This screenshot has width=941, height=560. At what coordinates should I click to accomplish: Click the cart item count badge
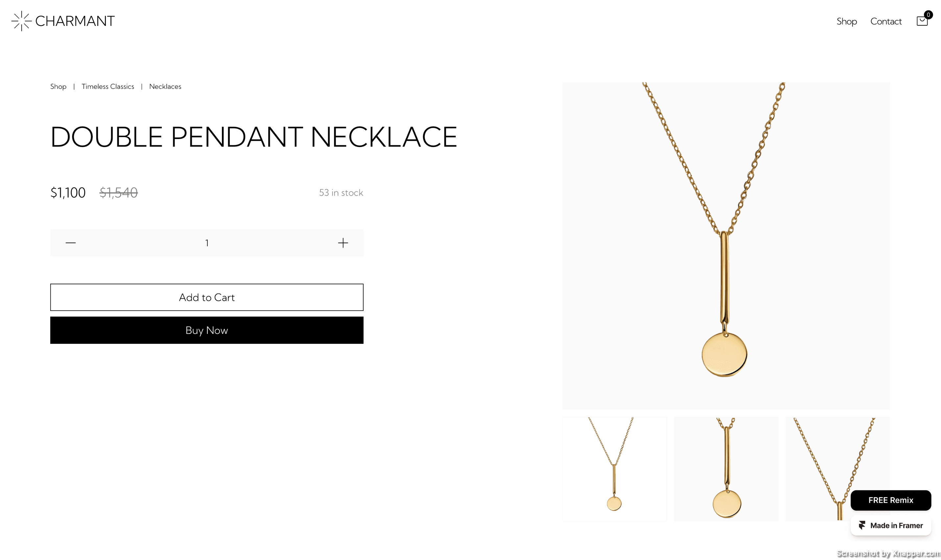(x=928, y=15)
